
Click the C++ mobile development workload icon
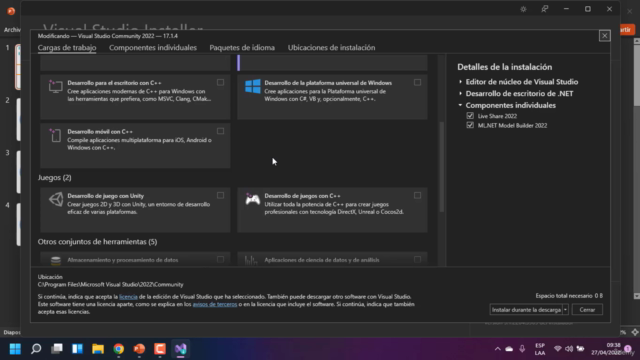coord(55,135)
